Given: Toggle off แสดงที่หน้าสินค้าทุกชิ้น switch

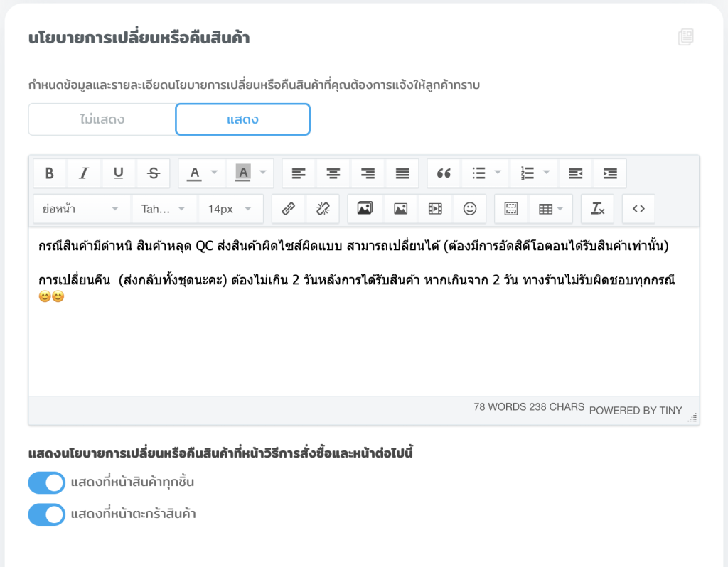Looking at the screenshot, I should coord(47,483).
